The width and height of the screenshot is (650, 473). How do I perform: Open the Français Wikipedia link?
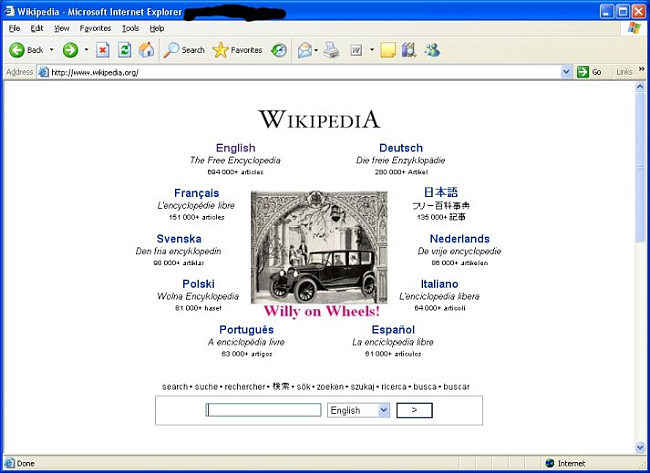click(x=196, y=193)
